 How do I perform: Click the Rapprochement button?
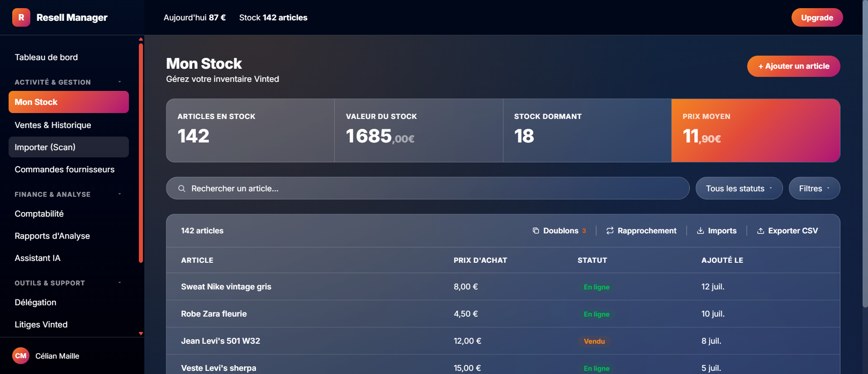[641, 231]
